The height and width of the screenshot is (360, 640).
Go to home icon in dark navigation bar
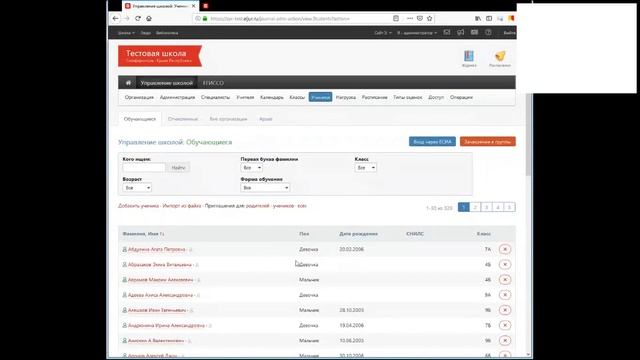coord(128,82)
